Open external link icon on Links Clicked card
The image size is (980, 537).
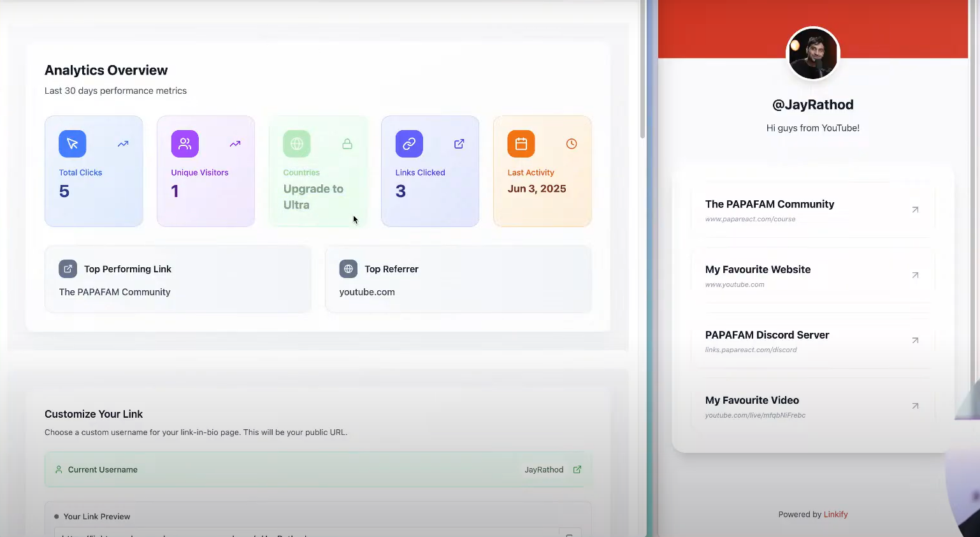pyautogui.click(x=459, y=144)
